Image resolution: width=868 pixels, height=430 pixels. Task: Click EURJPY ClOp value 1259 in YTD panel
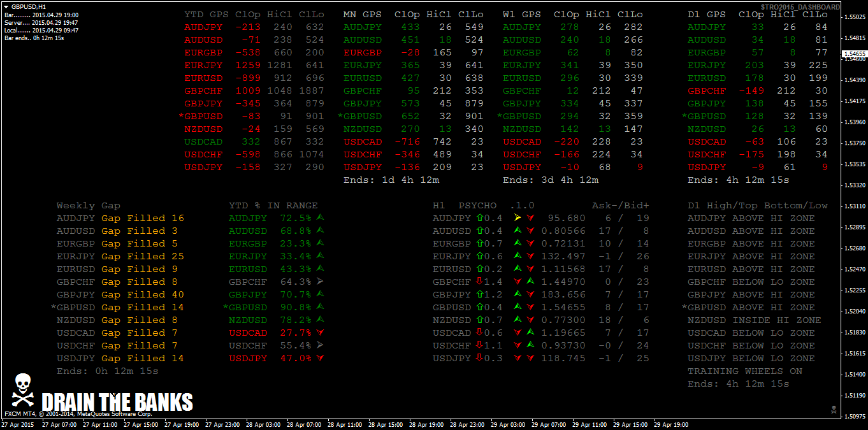[x=248, y=65]
